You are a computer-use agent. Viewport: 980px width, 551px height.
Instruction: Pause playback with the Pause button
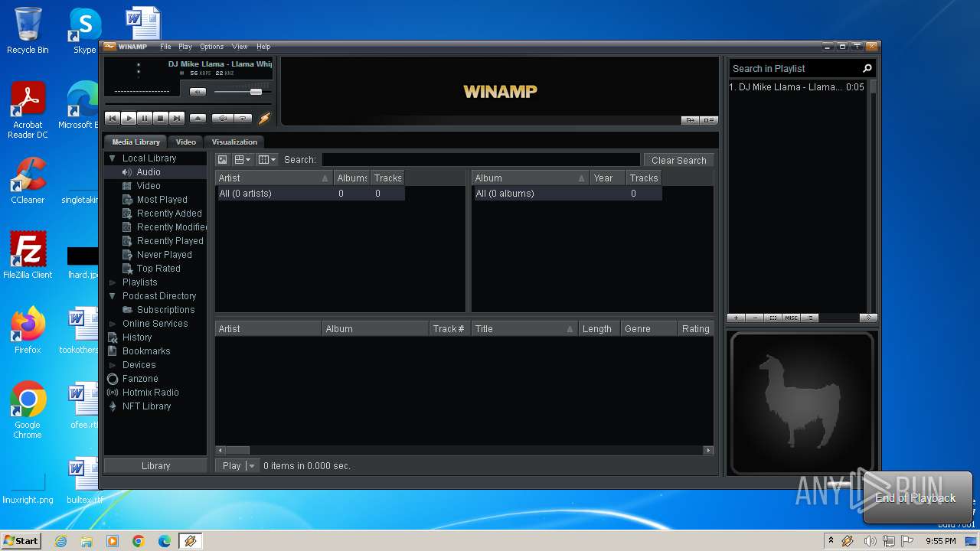coord(145,119)
